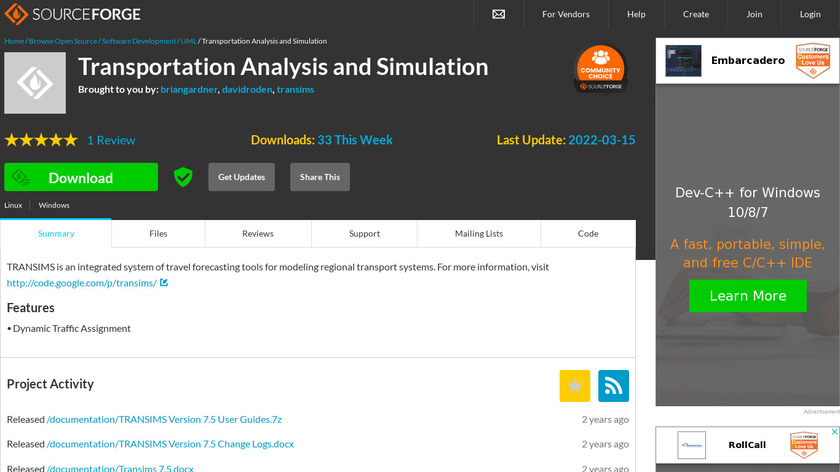Click the Windows platform label
The height and width of the screenshot is (472, 840).
[54, 205]
